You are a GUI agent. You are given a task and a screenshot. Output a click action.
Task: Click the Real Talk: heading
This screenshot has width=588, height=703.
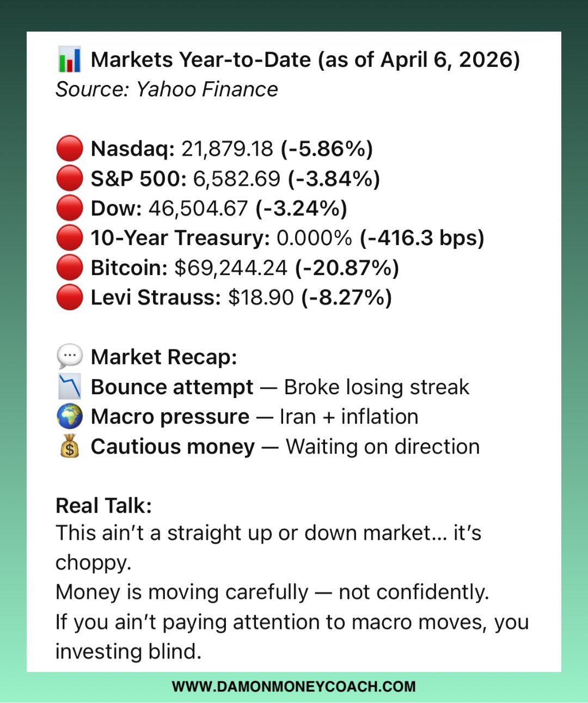coord(103,506)
